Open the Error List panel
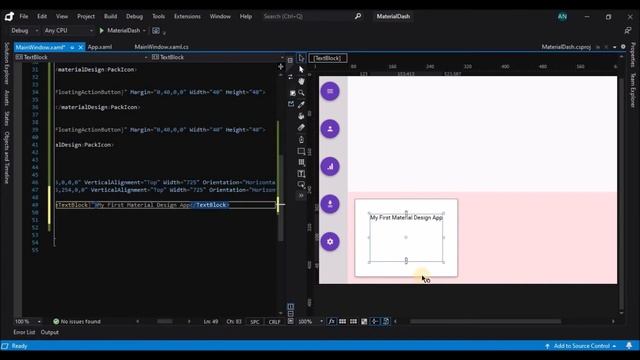Screen dimensions: 640x360 [24, 332]
